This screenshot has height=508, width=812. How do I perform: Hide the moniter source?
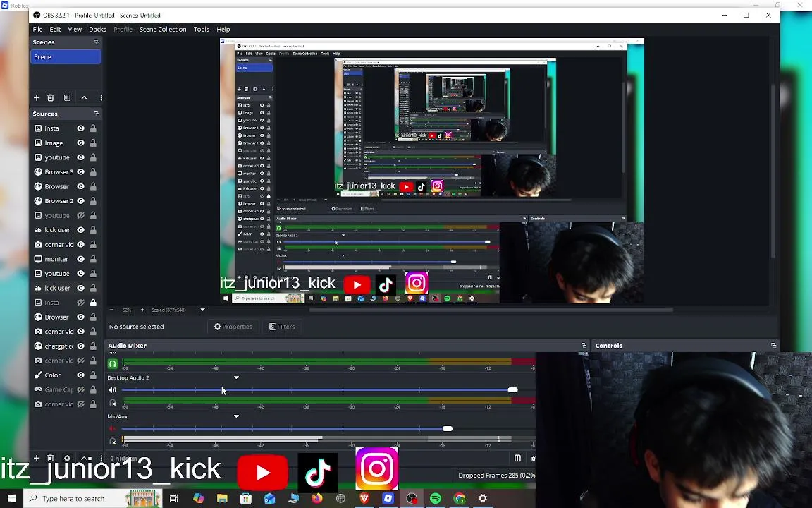81,259
